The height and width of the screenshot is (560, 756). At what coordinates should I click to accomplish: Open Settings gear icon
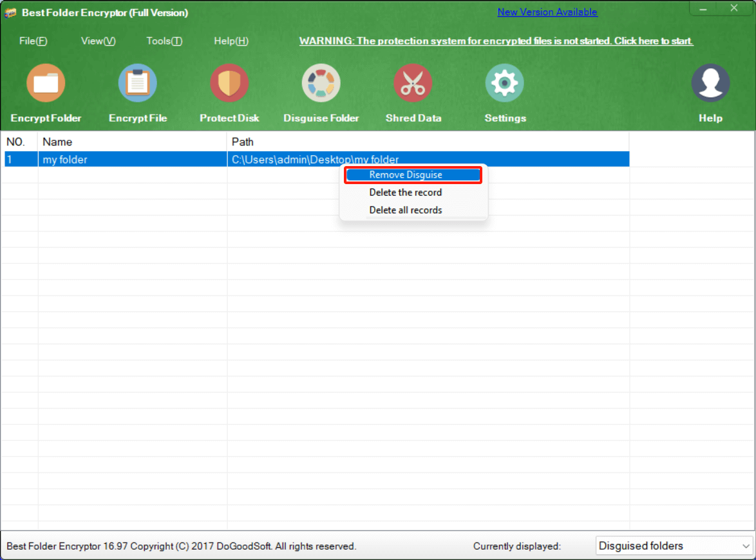505,83
